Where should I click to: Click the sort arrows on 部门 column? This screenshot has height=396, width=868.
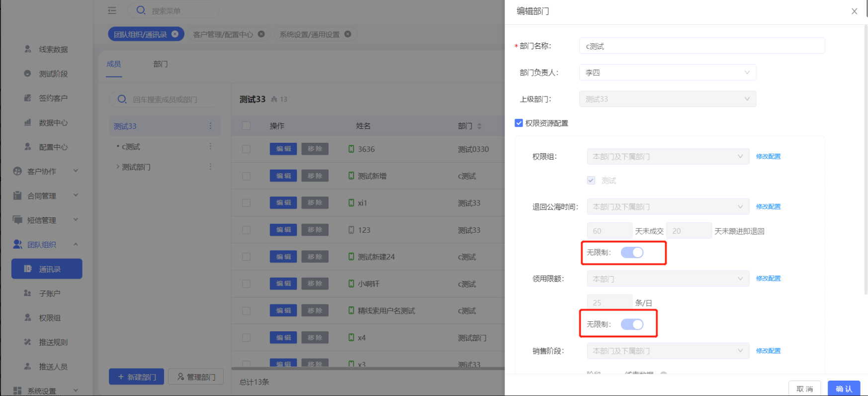pyautogui.click(x=479, y=126)
